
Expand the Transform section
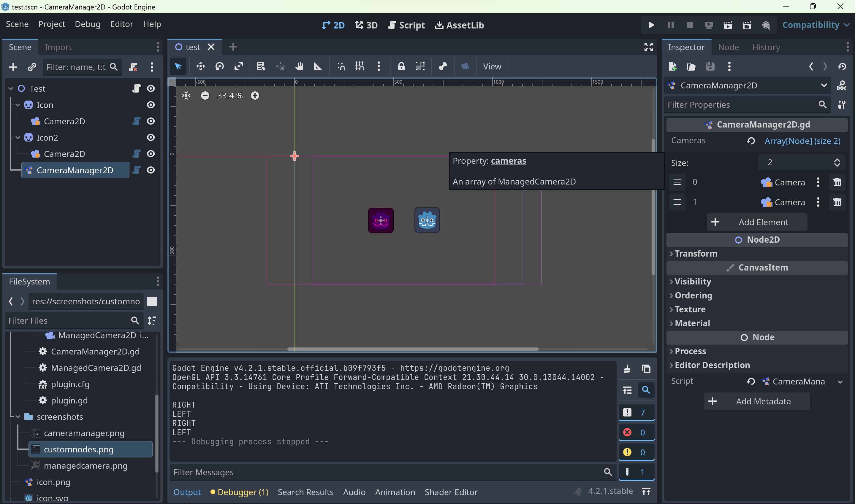point(696,254)
